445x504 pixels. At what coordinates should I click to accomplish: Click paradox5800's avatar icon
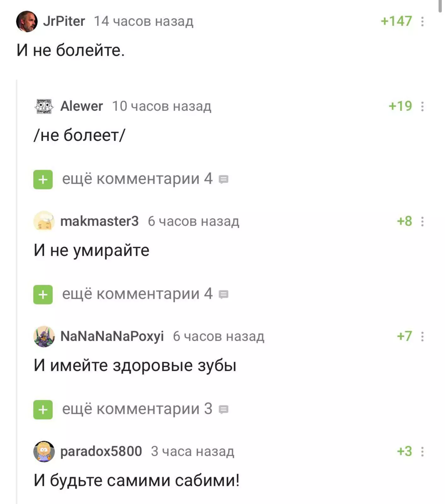point(44,451)
